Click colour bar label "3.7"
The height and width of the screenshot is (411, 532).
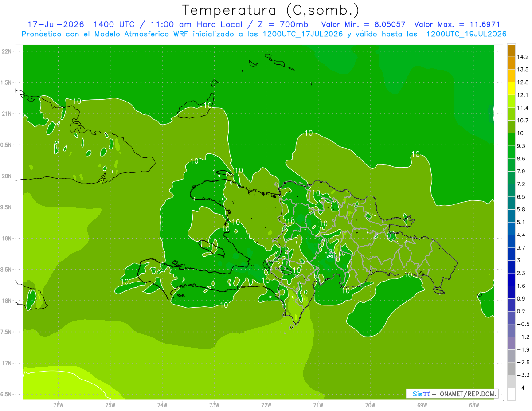pyautogui.click(x=522, y=247)
